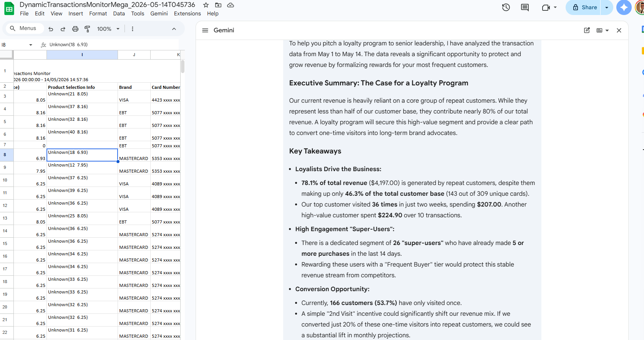The width and height of the screenshot is (644, 340).
Task: Open the Help menu
Action: [x=213, y=13]
